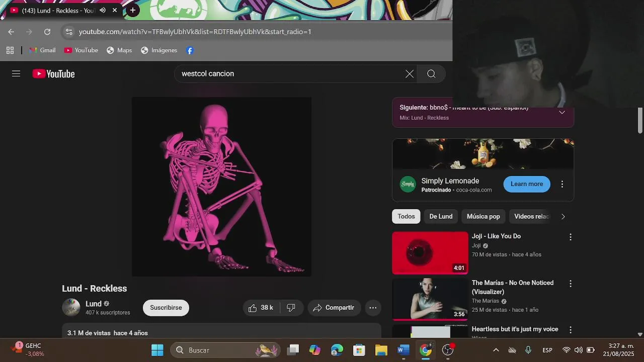Open The Marías - No One Noticed thumbnail
The image size is (644, 362).
point(430,300)
